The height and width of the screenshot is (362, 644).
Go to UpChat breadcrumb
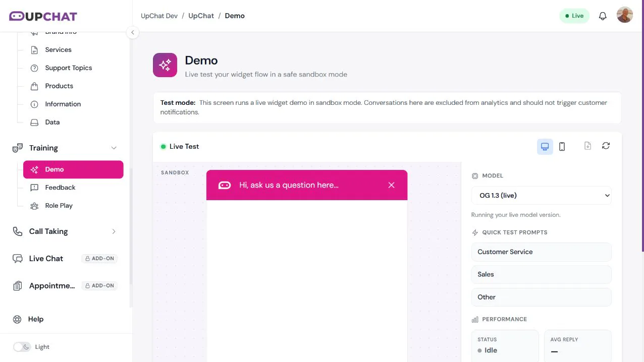201,16
